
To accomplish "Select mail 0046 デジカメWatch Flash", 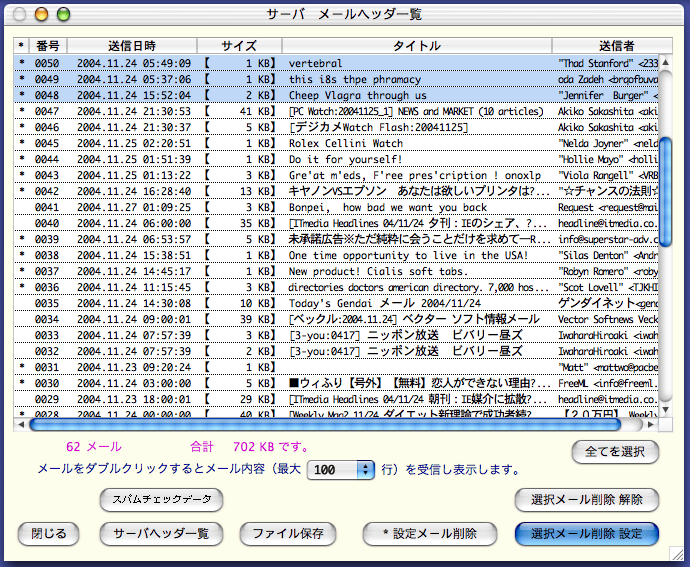I will 336,127.
